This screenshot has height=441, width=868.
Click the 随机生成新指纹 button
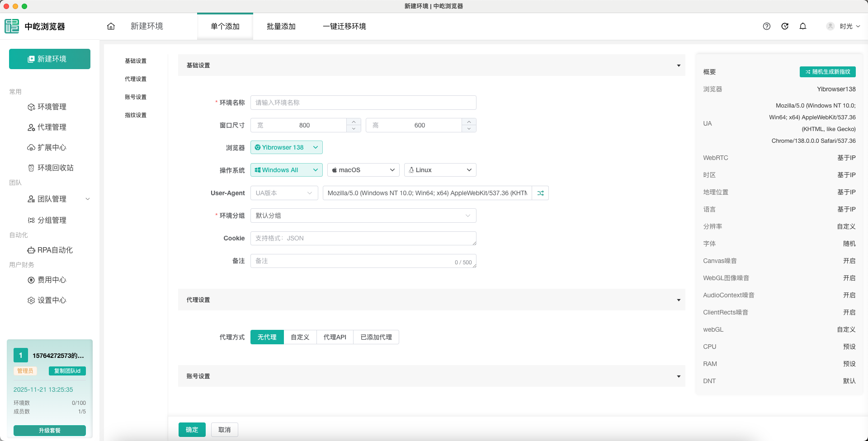pos(827,72)
